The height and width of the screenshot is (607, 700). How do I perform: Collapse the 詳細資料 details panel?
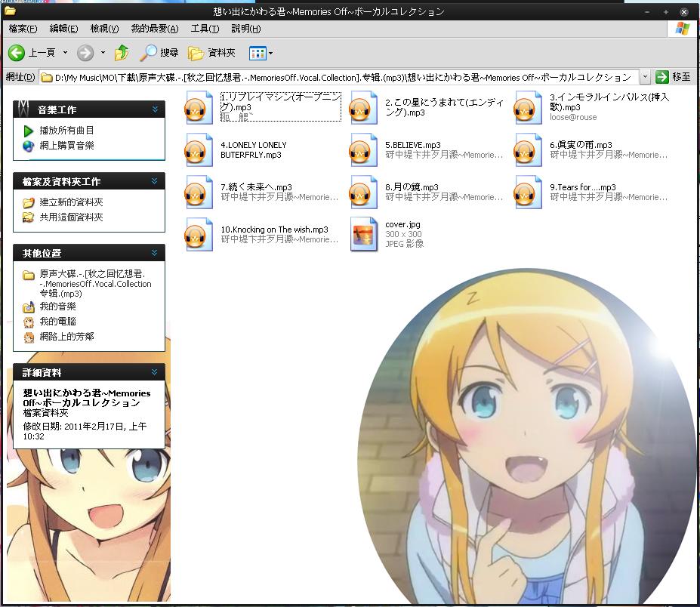click(155, 372)
